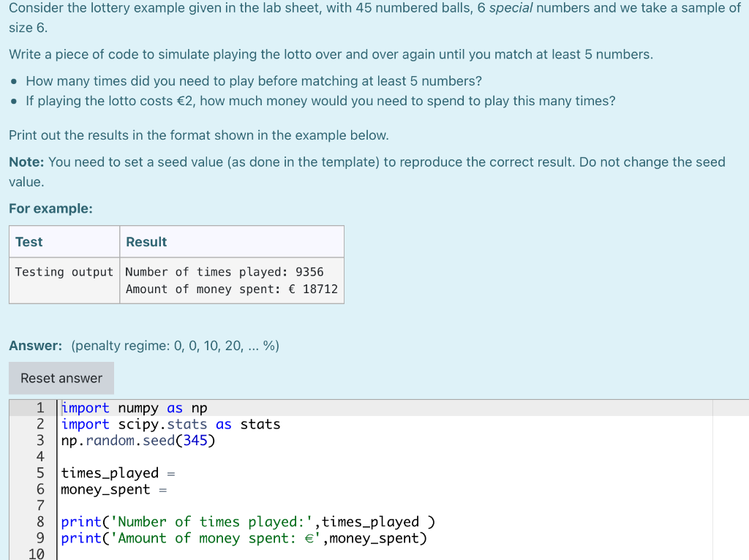749x560 pixels.
Task: Click the Test column header cell
Action: [x=64, y=241]
